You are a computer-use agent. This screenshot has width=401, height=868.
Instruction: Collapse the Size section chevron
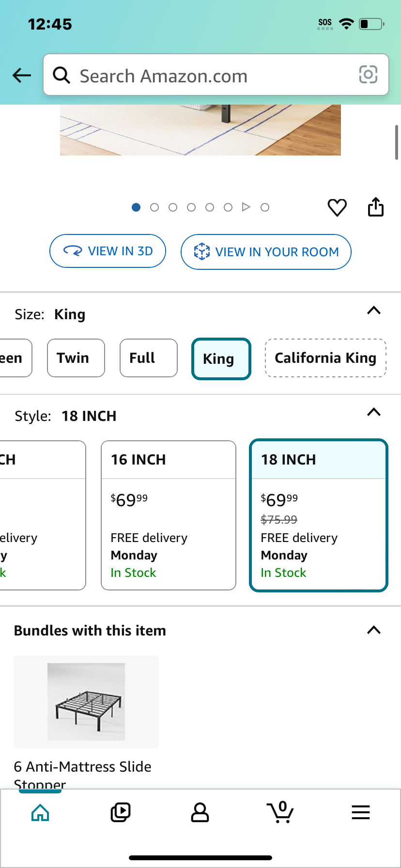[x=374, y=310]
